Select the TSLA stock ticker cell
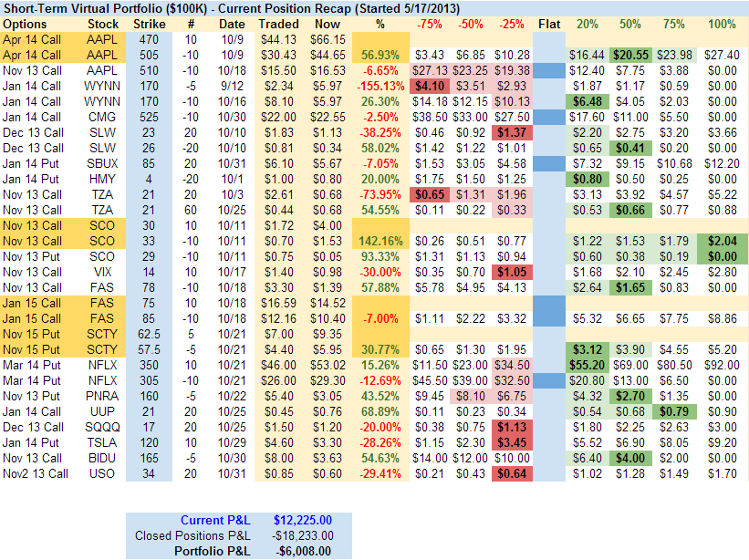Image resolution: width=749 pixels, height=560 pixels. [x=102, y=442]
